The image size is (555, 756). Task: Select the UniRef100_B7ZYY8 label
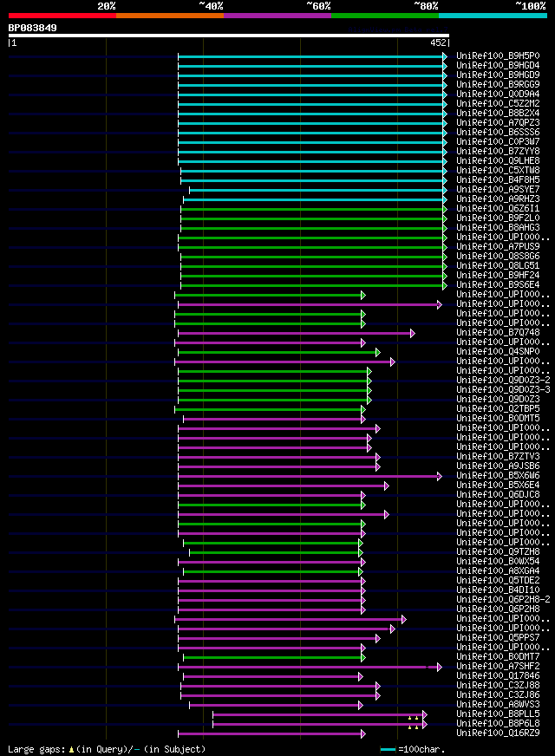[x=498, y=152]
